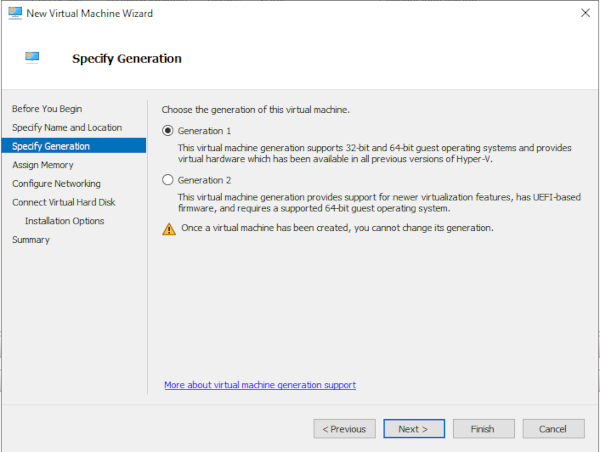The width and height of the screenshot is (600, 452).
Task: Cancel the New Virtual Machine Wizard
Action: click(x=553, y=429)
